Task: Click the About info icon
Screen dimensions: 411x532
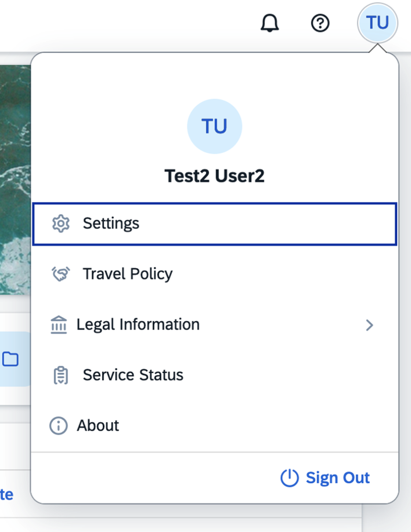Action: click(x=58, y=425)
